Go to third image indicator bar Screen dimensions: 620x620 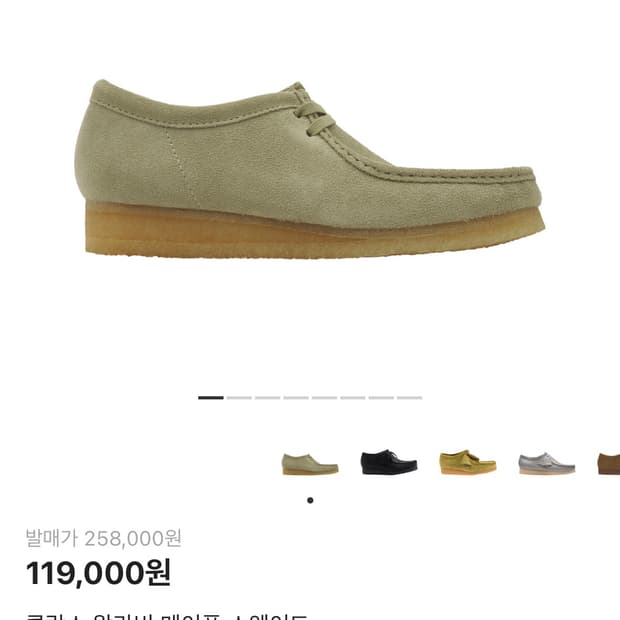[268, 398]
